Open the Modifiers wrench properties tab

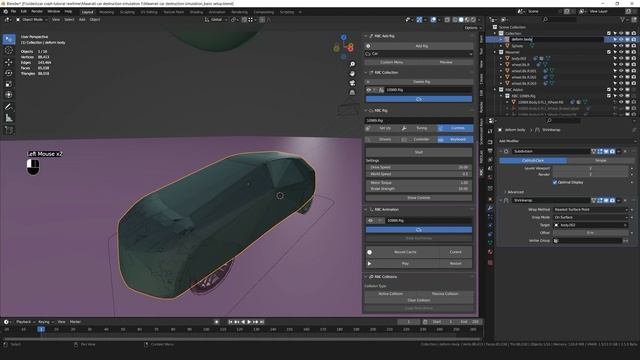click(x=490, y=208)
